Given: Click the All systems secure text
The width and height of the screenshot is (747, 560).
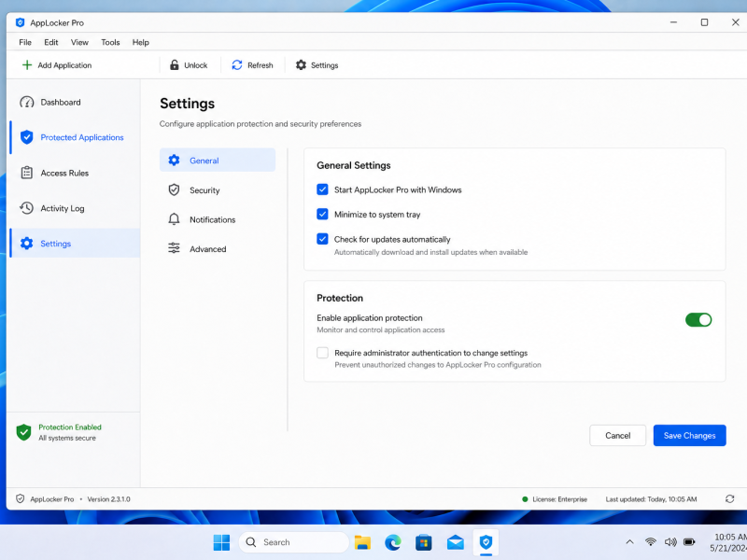Looking at the screenshot, I should pyautogui.click(x=67, y=438).
